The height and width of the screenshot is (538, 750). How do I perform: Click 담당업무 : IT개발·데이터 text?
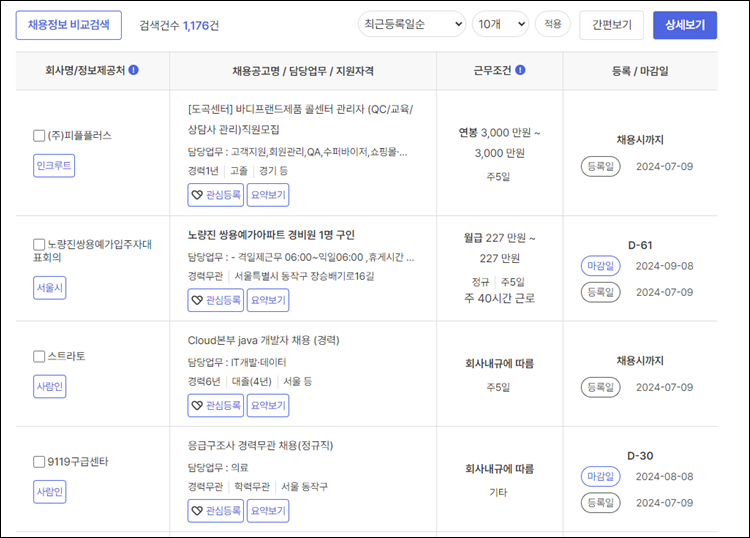tap(237, 362)
